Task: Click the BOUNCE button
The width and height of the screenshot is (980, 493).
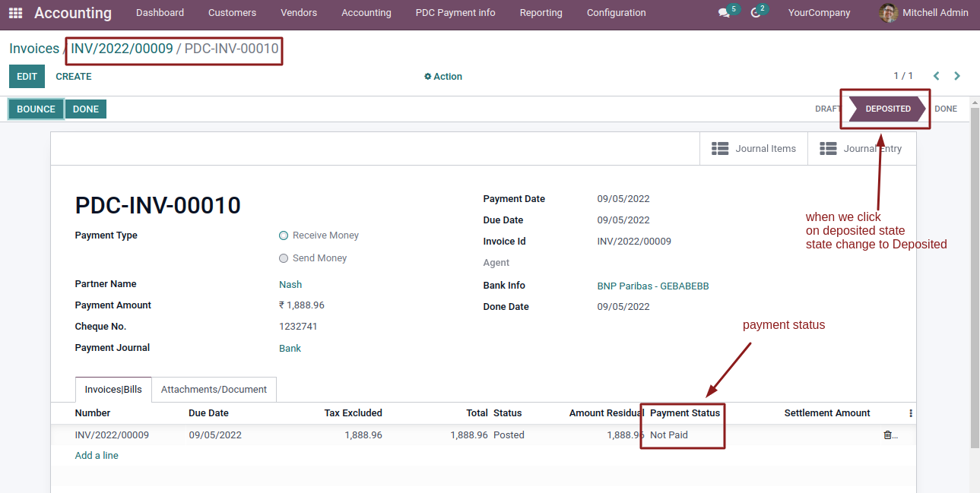Action: click(36, 109)
